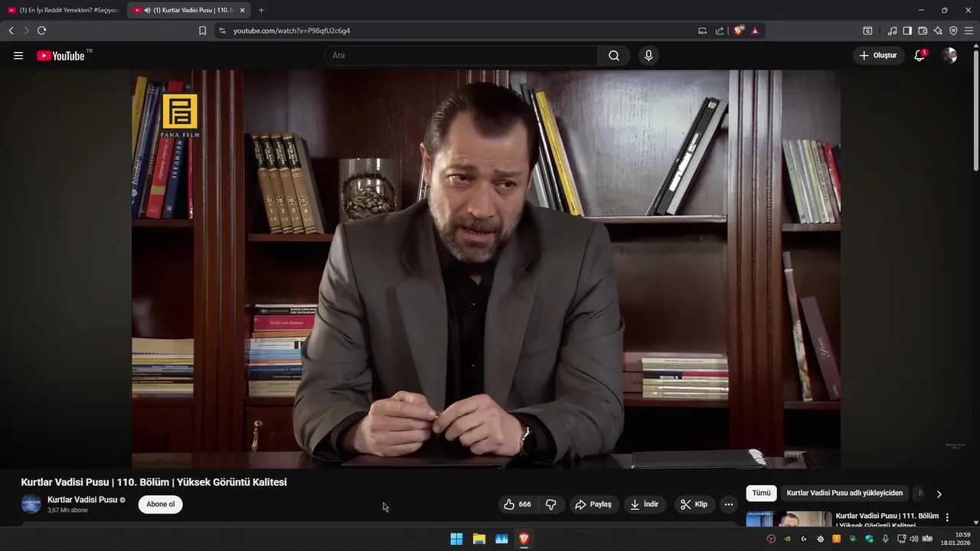Screen dimensions: 980x551
Task: Open the taskbar app beside File Explorer
Action: click(x=501, y=539)
